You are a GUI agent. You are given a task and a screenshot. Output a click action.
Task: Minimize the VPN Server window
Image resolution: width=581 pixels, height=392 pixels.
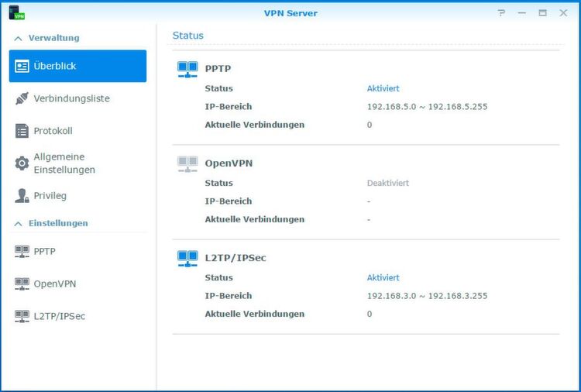522,13
